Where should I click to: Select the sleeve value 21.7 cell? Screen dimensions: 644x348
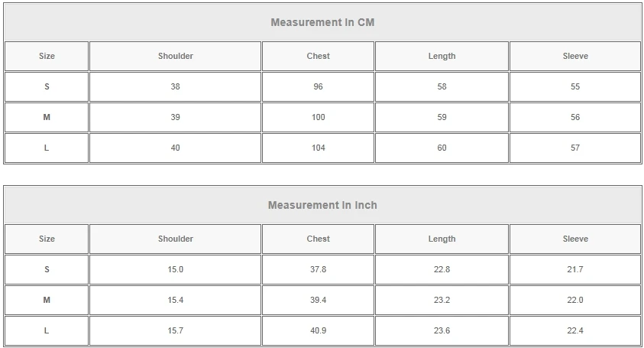pos(575,270)
